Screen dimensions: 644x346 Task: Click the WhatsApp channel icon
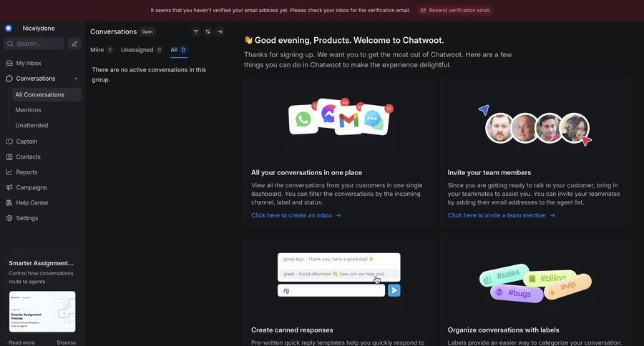(303, 119)
